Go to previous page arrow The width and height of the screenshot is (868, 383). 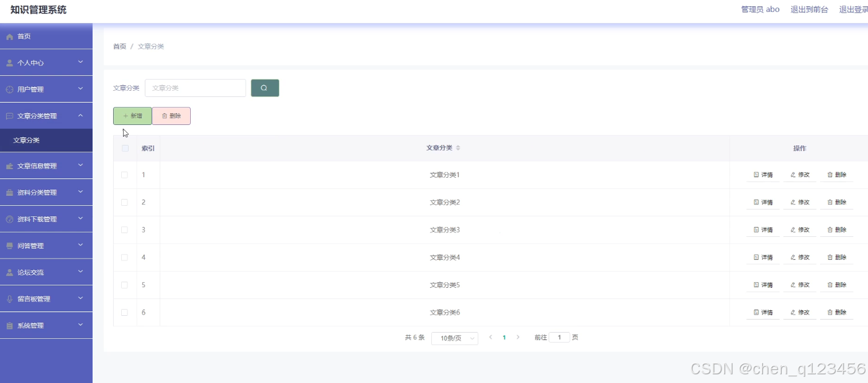pos(490,337)
